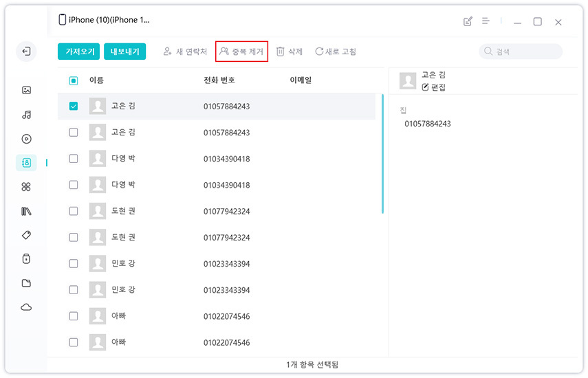Click the back/exit icon atop the sidebar
Image resolution: width=588 pixels, height=378 pixels.
pyautogui.click(x=26, y=52)
